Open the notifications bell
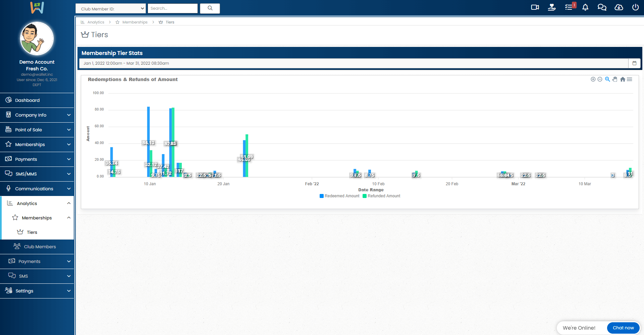Screen dimensions: 644x335 point(585,7)
